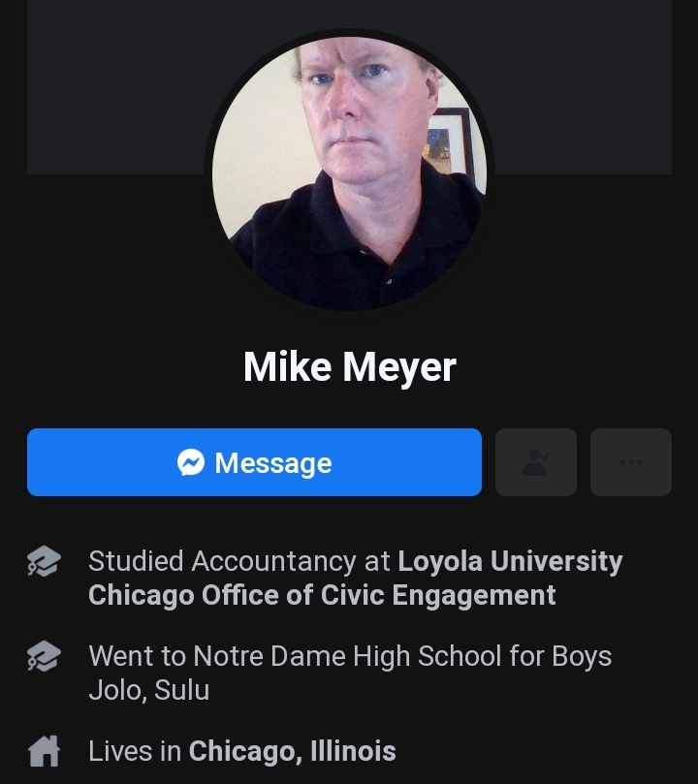
Task: Click the house icon beside Lives in
Action: tap(44, 751)
